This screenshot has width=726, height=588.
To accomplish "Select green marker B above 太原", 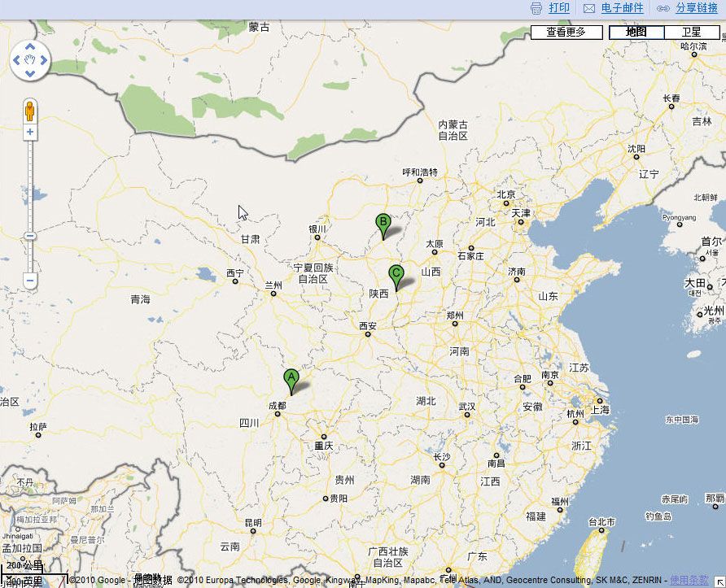I will click(x=383, y=224).
